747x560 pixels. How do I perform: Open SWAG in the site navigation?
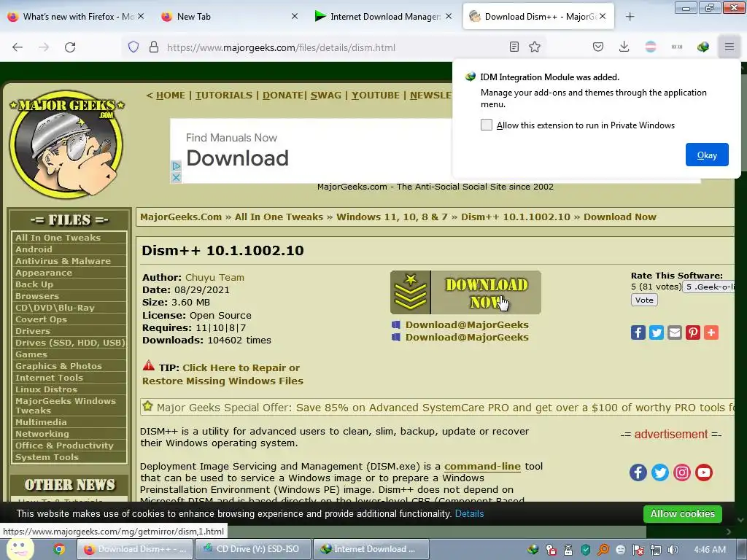tap(326, 96)
